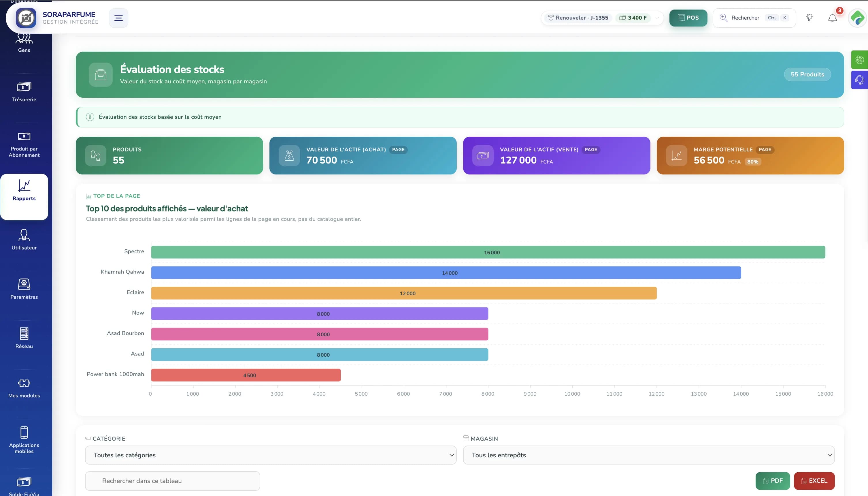Click the 56 500 FCFA margin value
The width and height of the screenshot is (868, 496).
tap(717, 160)
